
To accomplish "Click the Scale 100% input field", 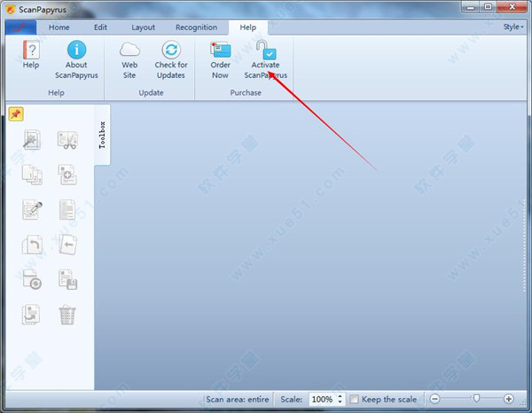I will point(323,399).
